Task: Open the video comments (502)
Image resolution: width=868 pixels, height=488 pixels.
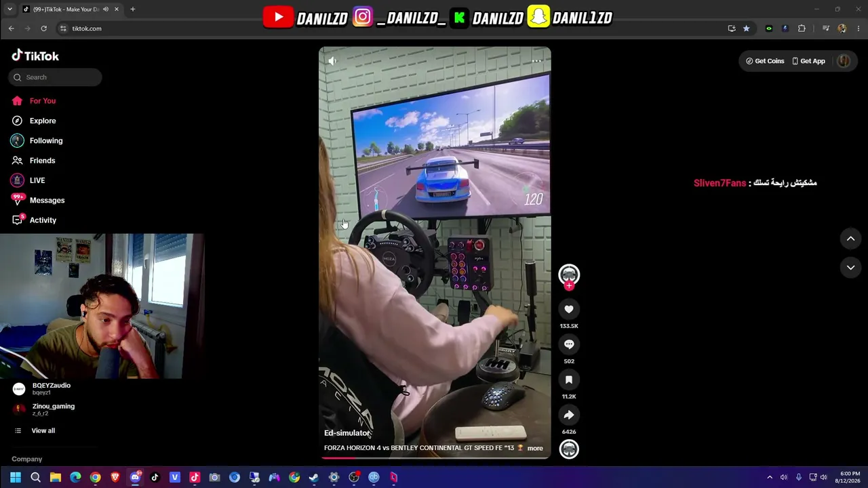Action: point(569,344)
